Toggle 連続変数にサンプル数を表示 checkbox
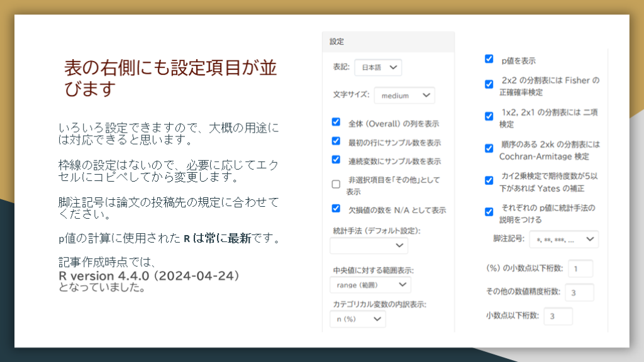Screen dimensions: 644x362 [x=336, y=160]
